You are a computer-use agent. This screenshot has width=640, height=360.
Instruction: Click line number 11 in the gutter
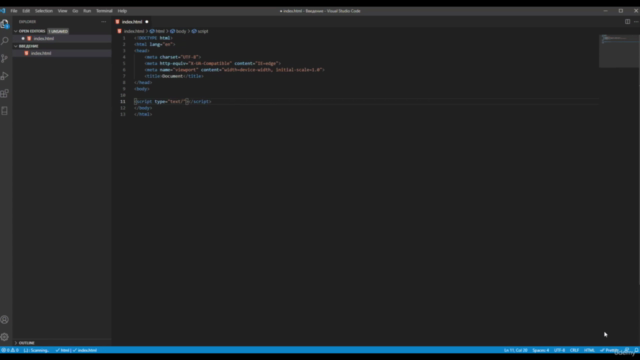[x=123, y=102]
